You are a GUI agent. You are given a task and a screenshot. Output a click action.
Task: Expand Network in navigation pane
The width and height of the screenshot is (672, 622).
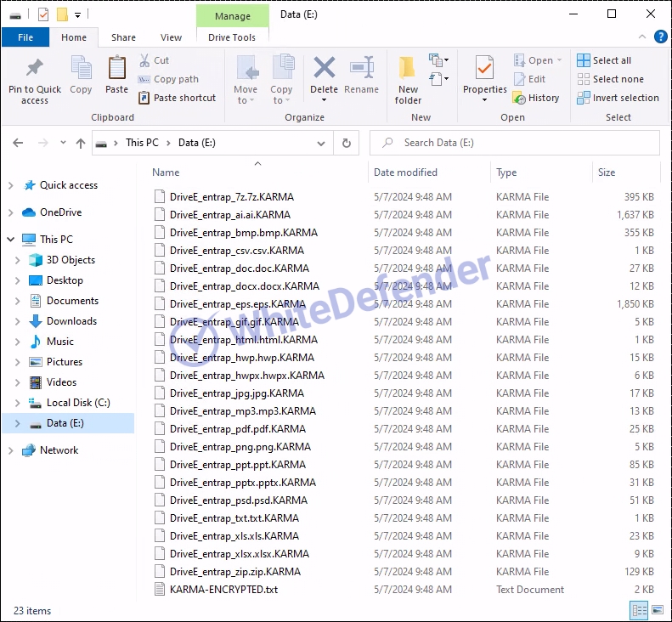pyautogui.click(x=11, y=450)
